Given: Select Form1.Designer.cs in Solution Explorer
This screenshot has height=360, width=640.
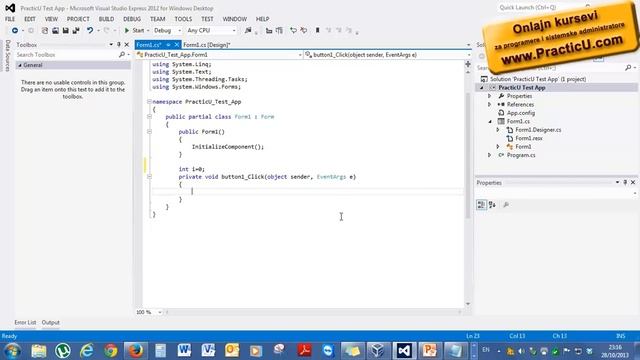Looking at the screenshot, I should pyautogui.click(x=538, y=130).
